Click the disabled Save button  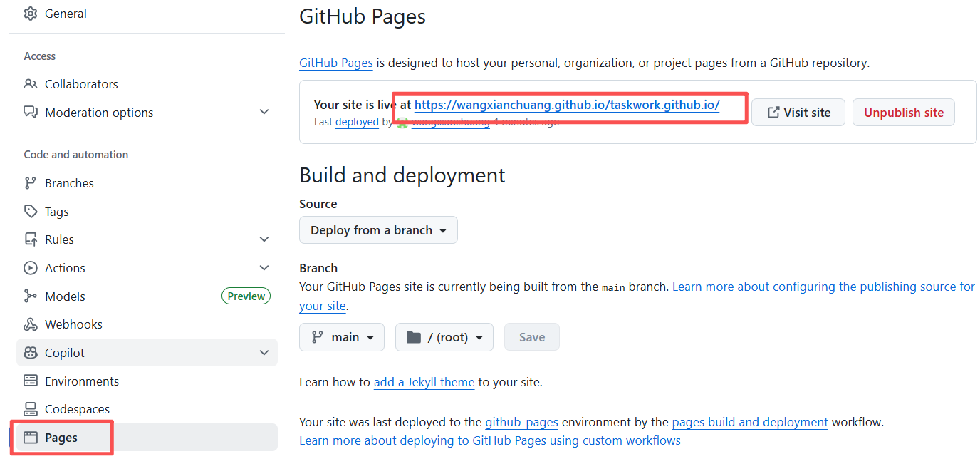pyautogui.click(x=532, y=337)
